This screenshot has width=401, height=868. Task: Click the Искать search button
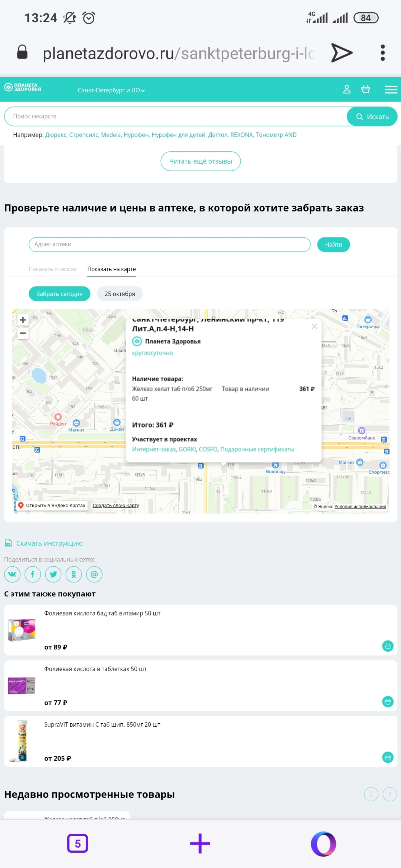(372, 117)
